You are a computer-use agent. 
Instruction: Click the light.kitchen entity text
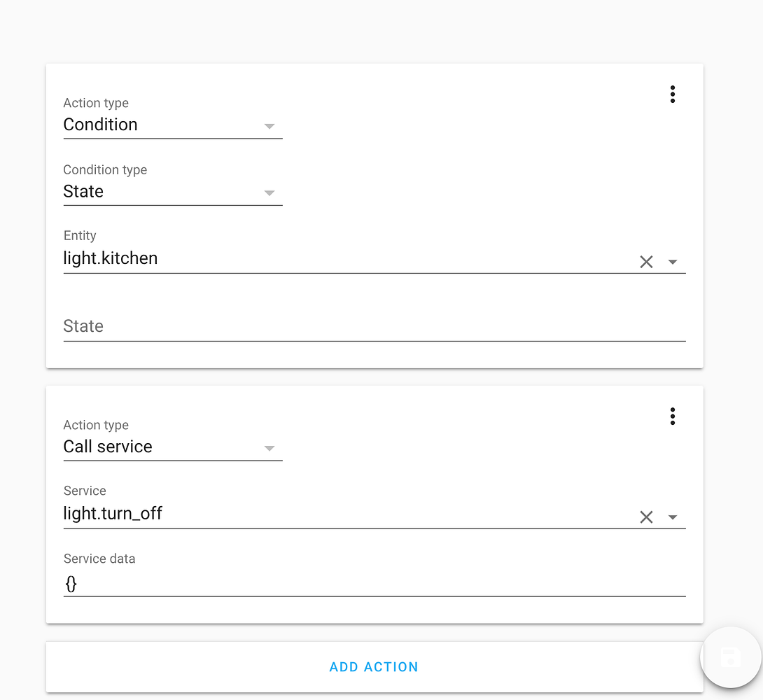[x=111, y=258]
